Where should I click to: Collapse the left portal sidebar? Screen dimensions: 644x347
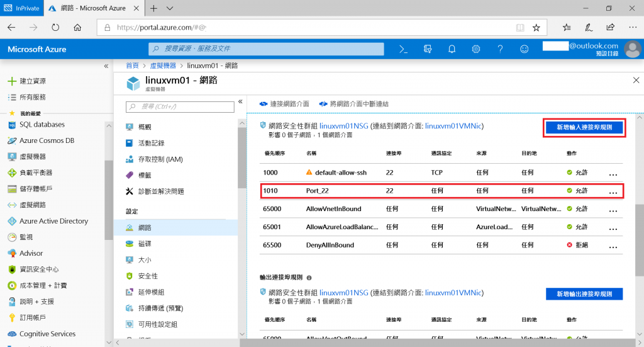pyautogui.click(x=106, y=65)
